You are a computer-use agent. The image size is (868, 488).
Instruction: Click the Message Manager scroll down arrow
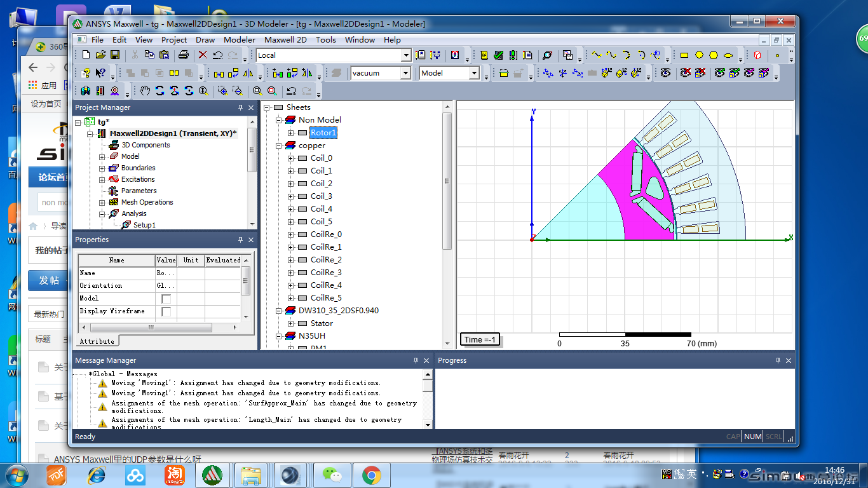(x=428, y=424)
